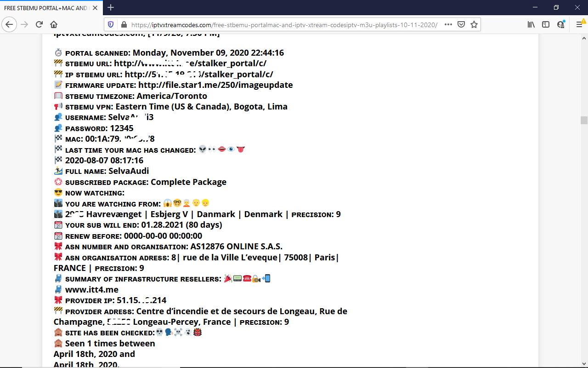Click the text 0000-00-00 00:00:00
This screenshot has width=588, height=368.
[163, 236]
